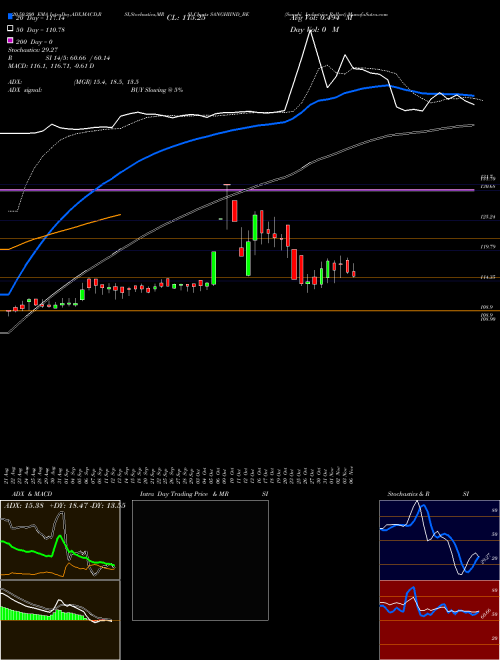Click the 'Stochastics & R' panel title
The width and height of the screenshot is (500, 660).
click(x=408, y=494)
